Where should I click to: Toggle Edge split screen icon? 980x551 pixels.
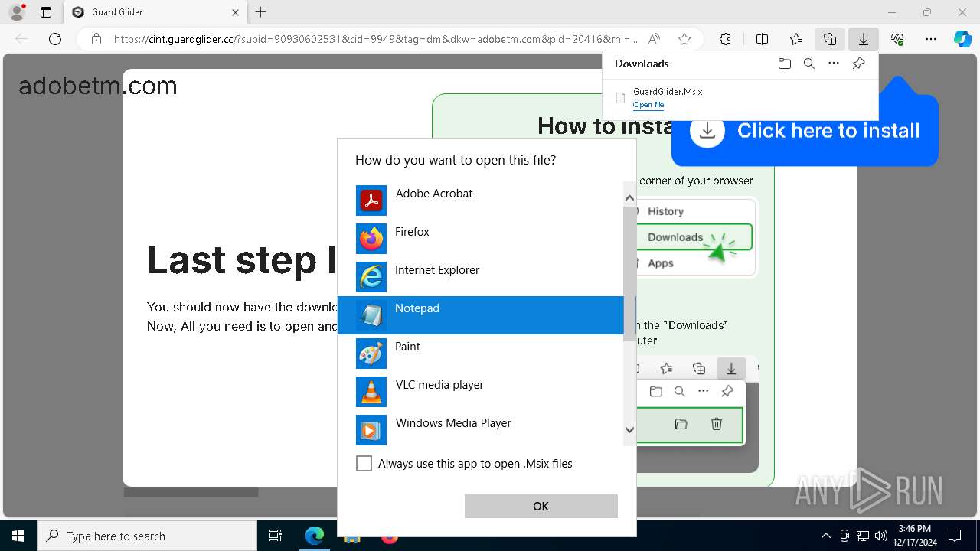(762, 39)
